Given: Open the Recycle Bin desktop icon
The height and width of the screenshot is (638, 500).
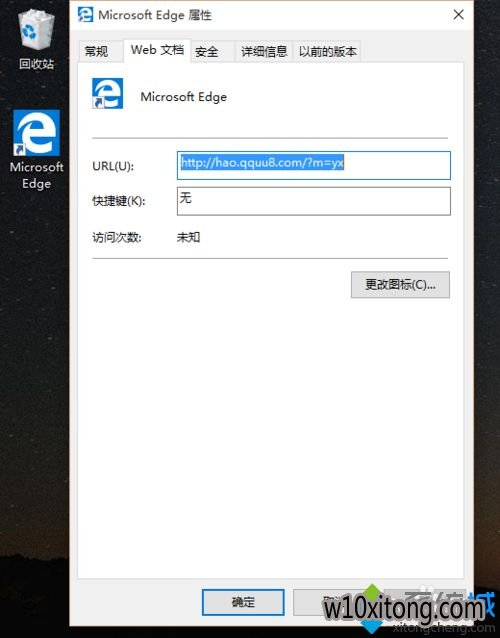Looking at the screenshot, I should 36,40.
